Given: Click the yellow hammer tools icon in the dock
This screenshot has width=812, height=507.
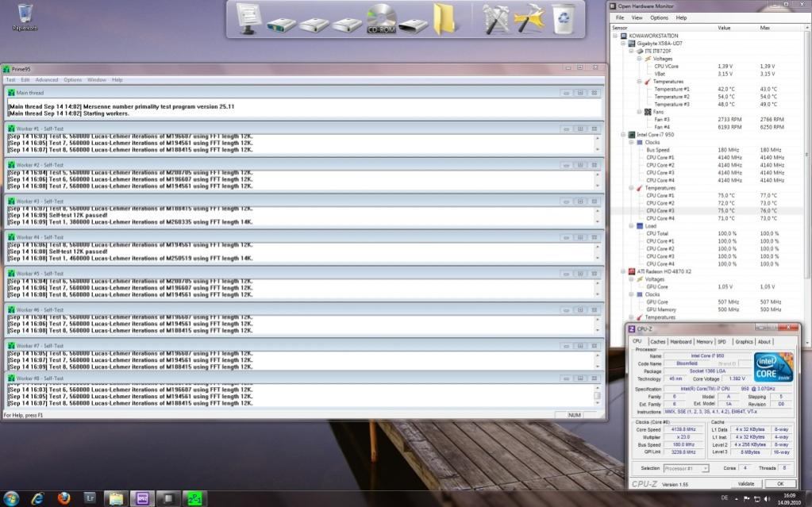Looking at the screenshot, I should point(529,18).
